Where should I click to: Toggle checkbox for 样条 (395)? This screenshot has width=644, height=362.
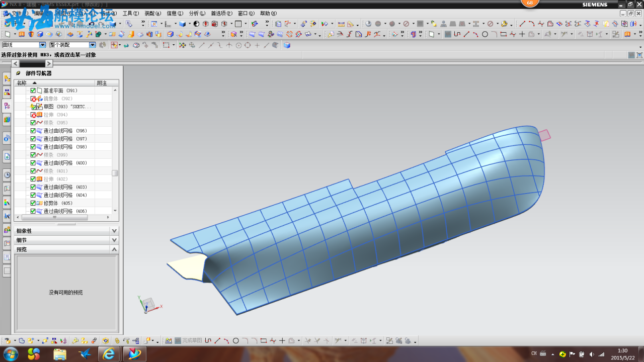click(x=33, y=123)
